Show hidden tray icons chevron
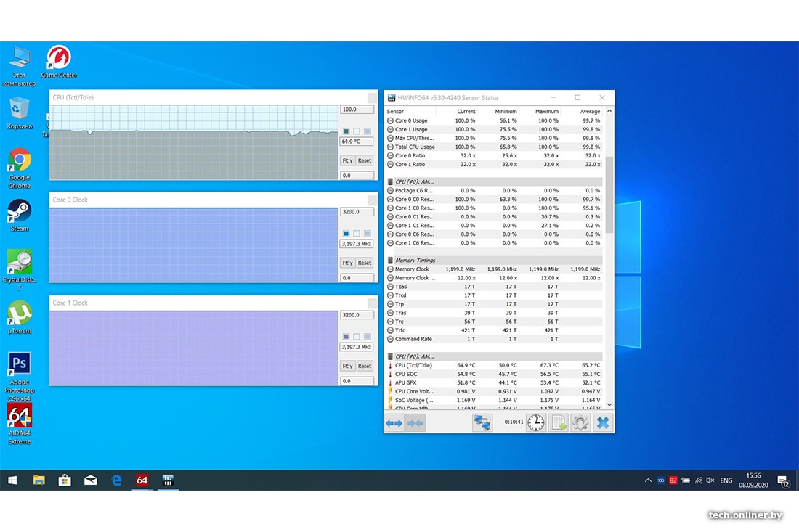Screen dimensions: 799x532 [648, 480]
